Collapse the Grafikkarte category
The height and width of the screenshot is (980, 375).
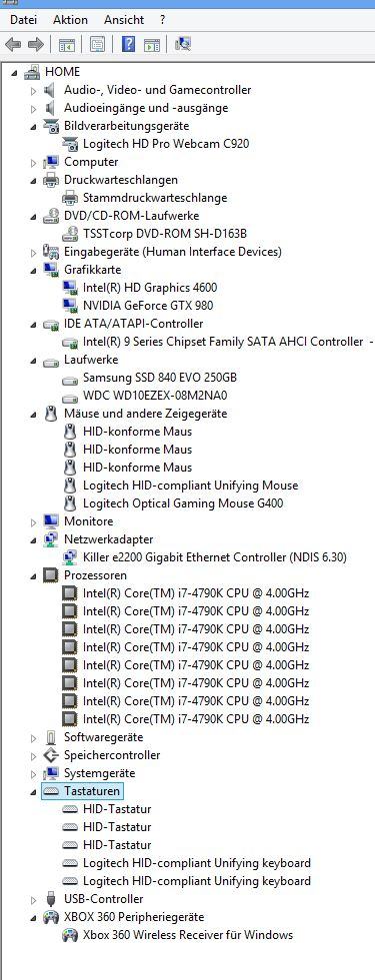[33, 271]
